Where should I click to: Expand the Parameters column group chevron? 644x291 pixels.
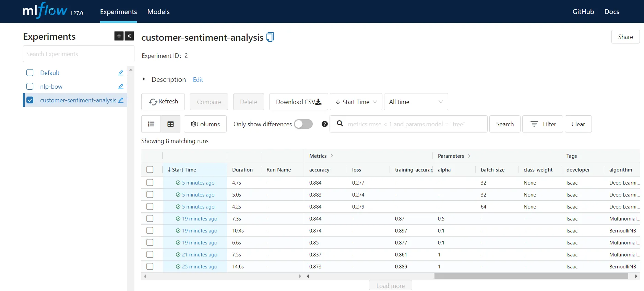(469, 156)
